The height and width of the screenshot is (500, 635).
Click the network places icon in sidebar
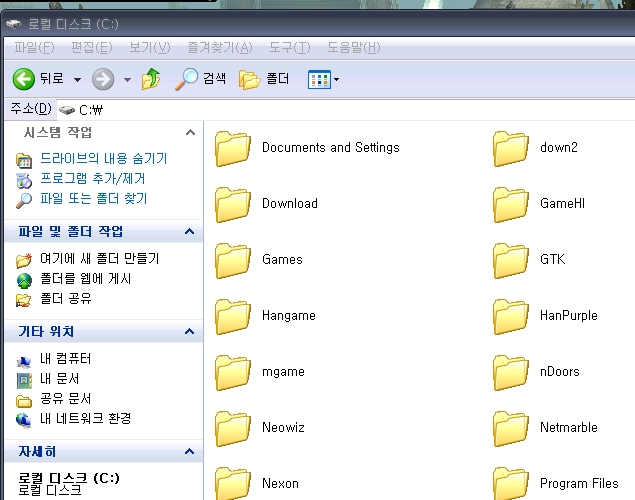pyautogui.click(x=23, y=420)
